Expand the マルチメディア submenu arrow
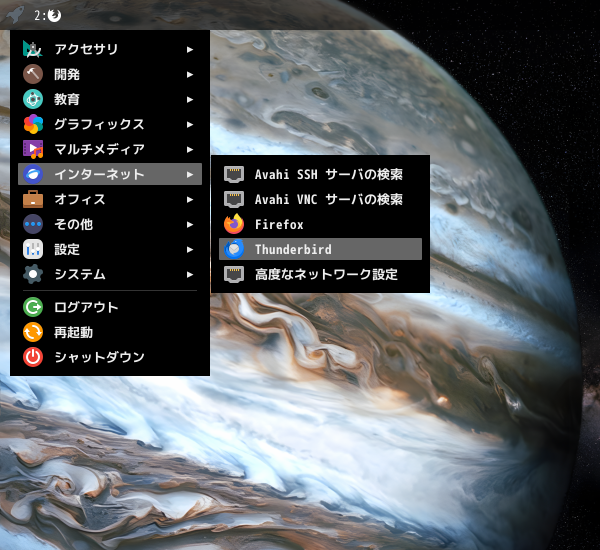 coord(190,150)
